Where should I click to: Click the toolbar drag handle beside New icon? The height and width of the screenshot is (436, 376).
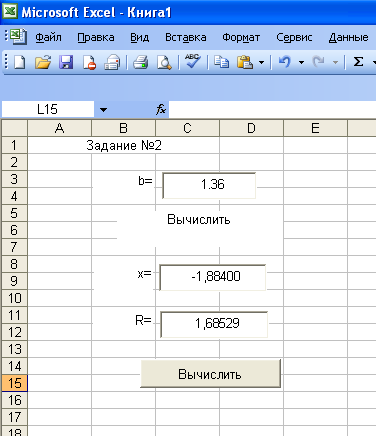[x=6, y=62]
